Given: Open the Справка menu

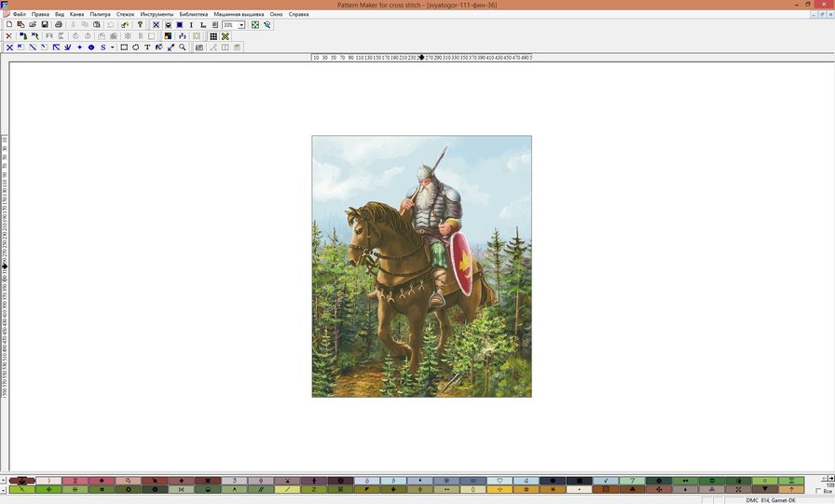Looking at the screenshot, I should [x=299, y=14].
